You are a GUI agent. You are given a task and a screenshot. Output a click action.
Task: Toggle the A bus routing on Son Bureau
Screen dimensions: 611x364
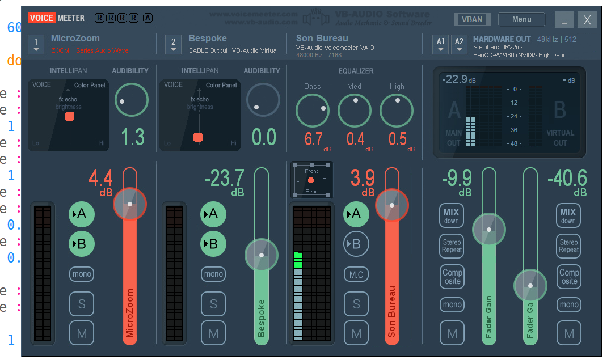click(356, 214)
